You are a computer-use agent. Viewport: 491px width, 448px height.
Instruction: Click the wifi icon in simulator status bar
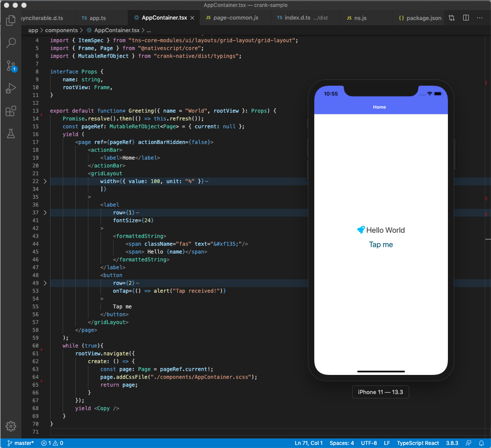[x=430, y=94]
